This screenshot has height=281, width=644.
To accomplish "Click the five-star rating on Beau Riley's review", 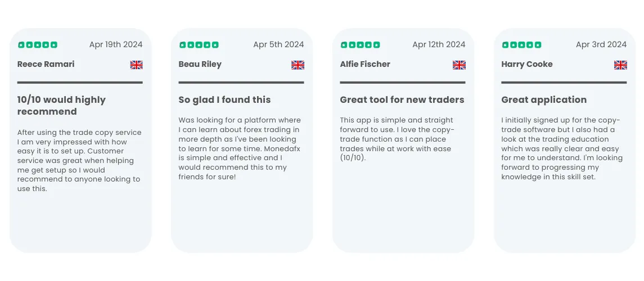I will click(x=199, y=45).
